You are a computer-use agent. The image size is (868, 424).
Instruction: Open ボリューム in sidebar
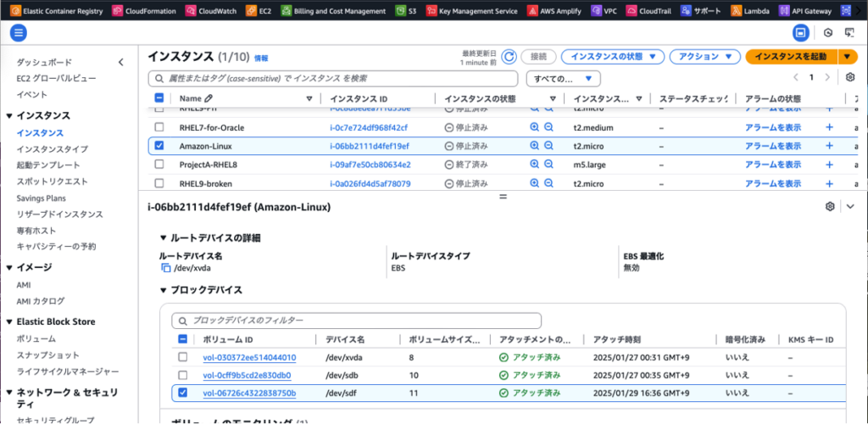click(36, 338)
